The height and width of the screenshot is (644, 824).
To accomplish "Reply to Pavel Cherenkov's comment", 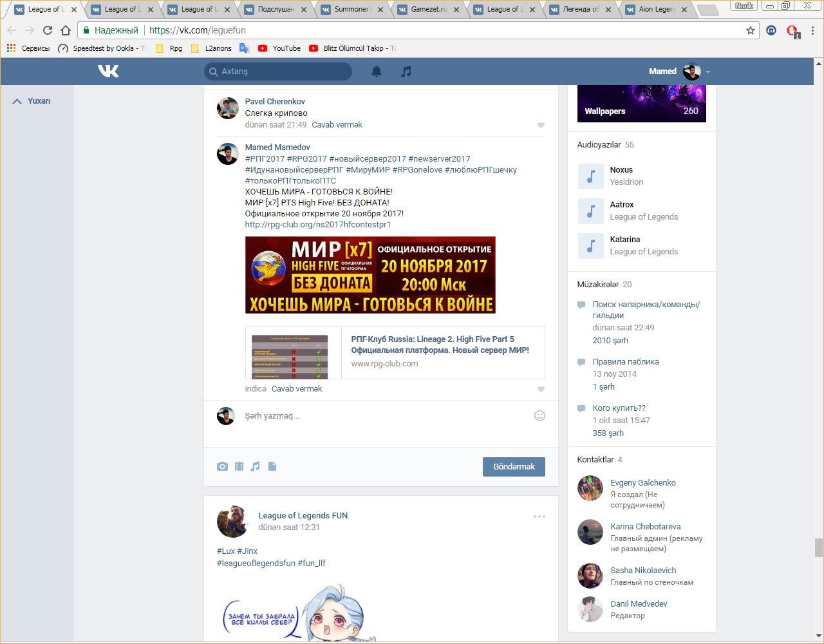I will pyautogui.click(x=337, y=125).
